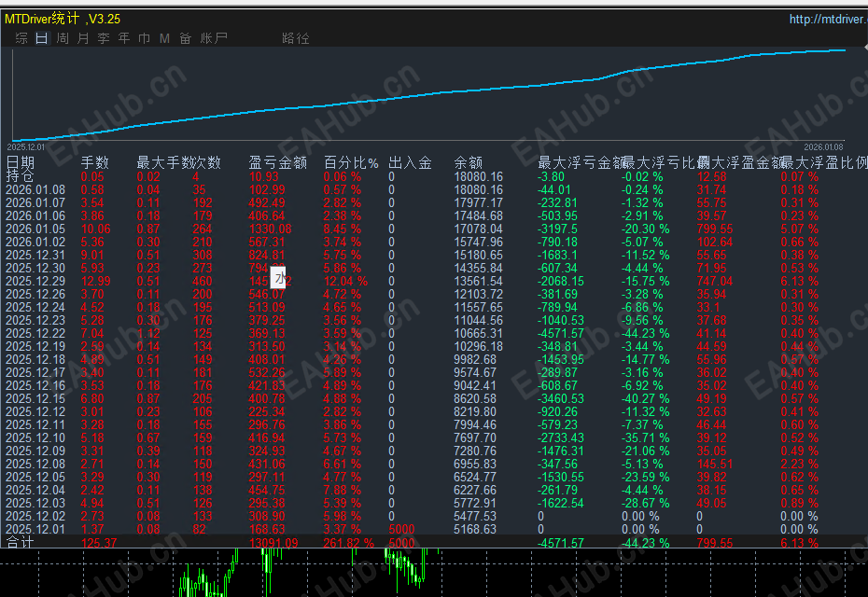Select the 2026.01.06 date row
The image size is (868, 597).
point(35,215)
